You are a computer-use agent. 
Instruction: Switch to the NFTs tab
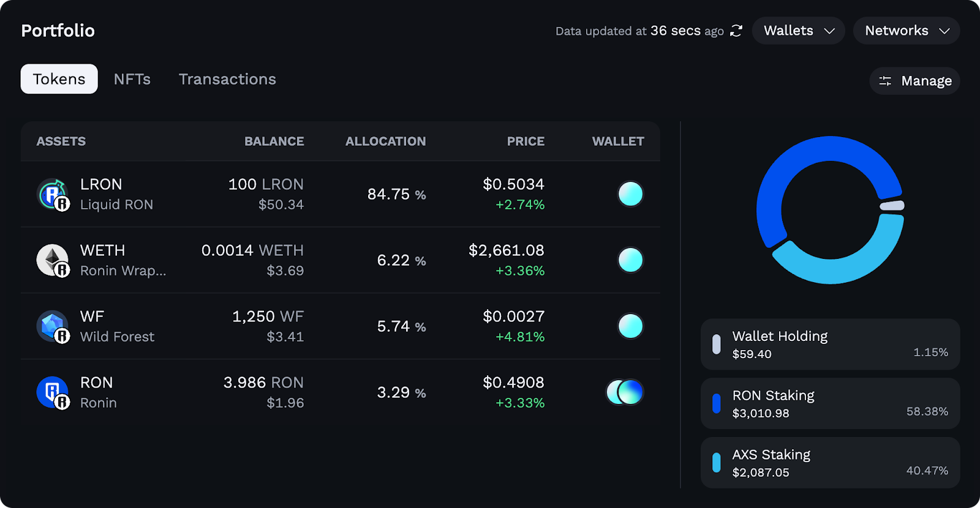pyautogui.click(x=132, y=79)
